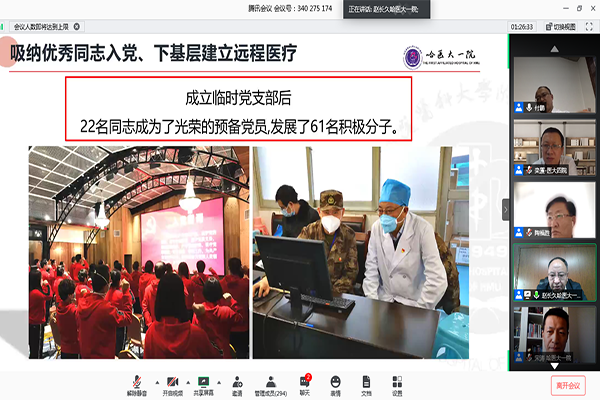Expand screen share options arrow
The image size is (600, 400).
217,381
